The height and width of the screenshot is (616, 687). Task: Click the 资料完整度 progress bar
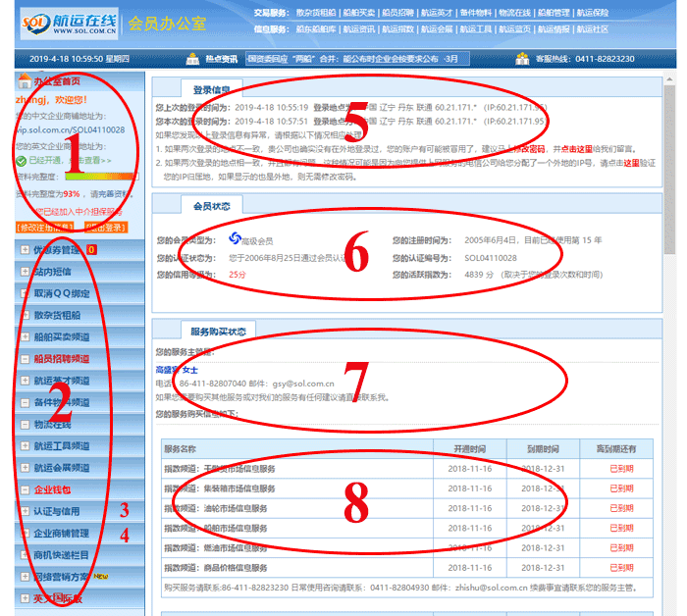[x=102, y=177]
